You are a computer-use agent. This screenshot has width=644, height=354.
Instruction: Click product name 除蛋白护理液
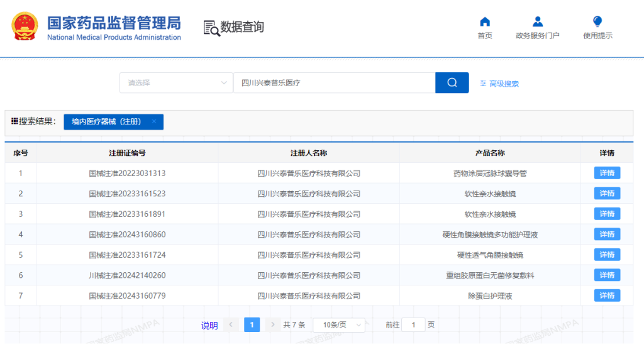pos(490,296)
